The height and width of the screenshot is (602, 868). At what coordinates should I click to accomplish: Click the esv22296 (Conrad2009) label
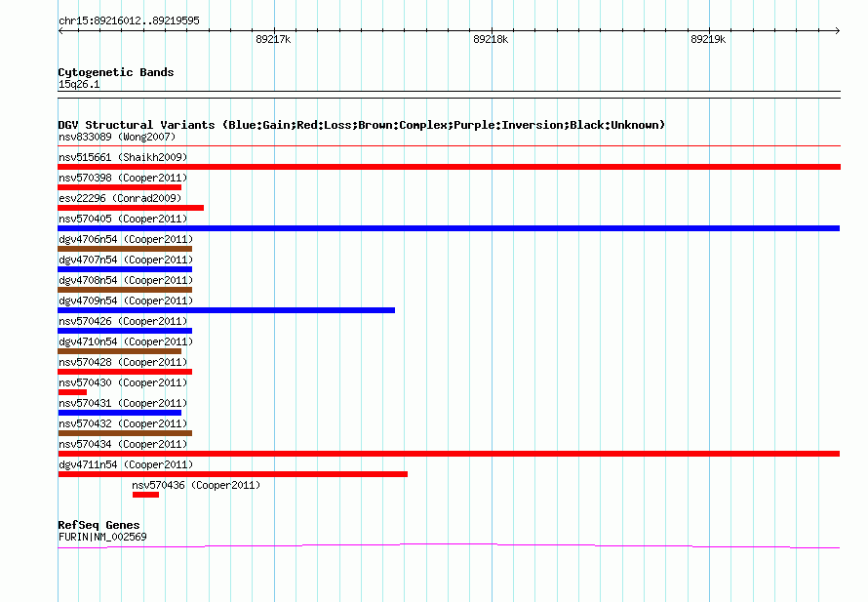point(120,198)
